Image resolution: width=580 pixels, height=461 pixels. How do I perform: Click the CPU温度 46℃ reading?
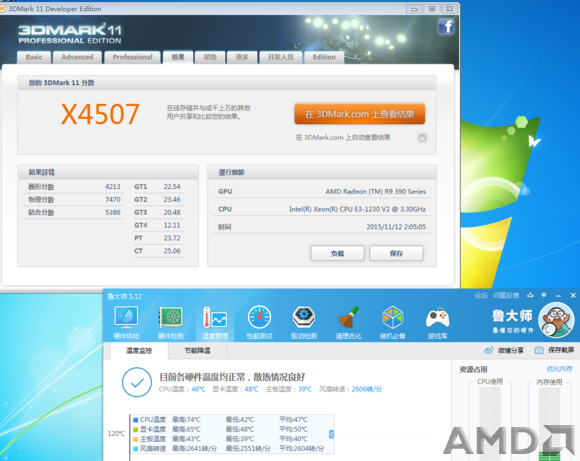[182, 389]
